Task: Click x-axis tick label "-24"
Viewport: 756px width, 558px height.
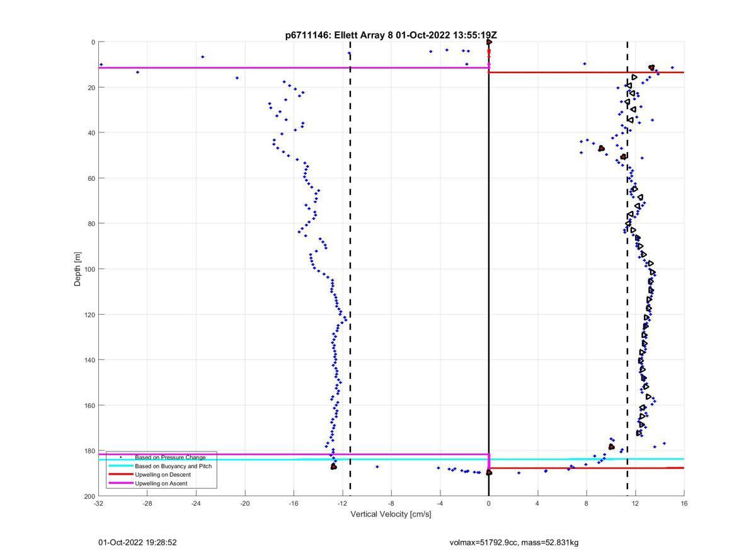Action: (x=196, y=503)
